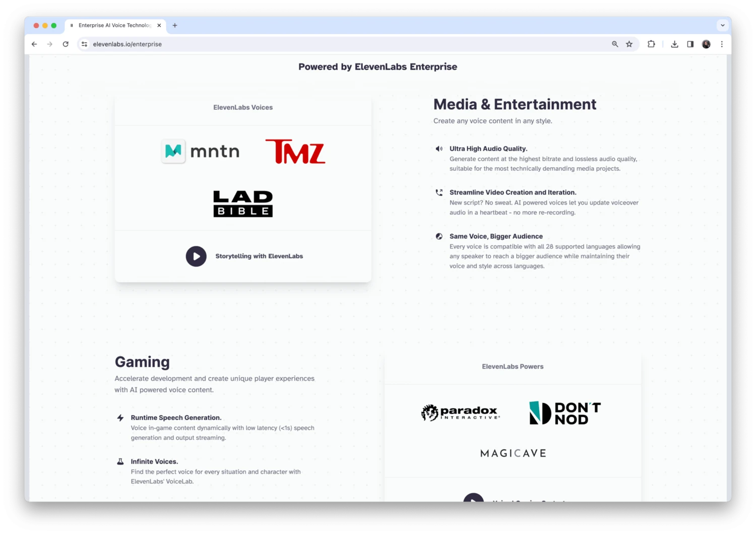The image size is (756, 534).
Task: Click the Magicave logo
Action: point(513,453)
